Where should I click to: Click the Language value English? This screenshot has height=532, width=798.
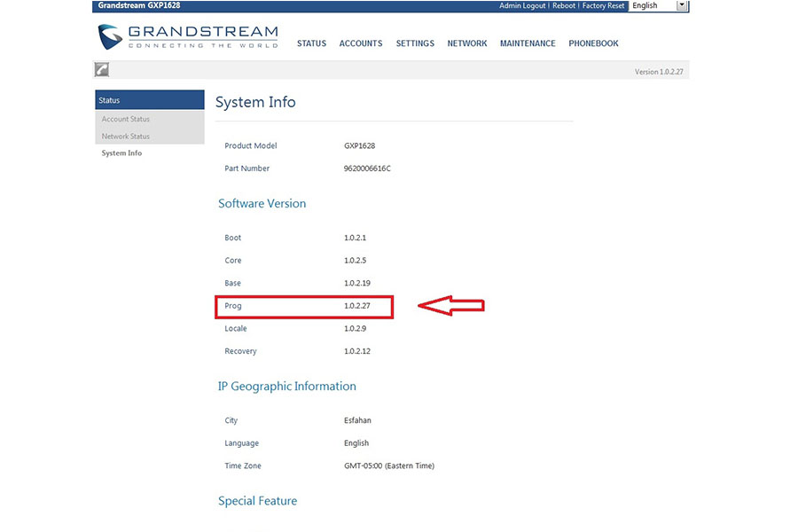(356, 443)
